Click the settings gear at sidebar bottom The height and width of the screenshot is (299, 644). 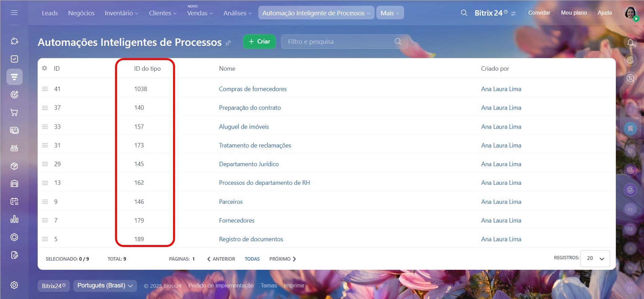[x=14, y=285]
